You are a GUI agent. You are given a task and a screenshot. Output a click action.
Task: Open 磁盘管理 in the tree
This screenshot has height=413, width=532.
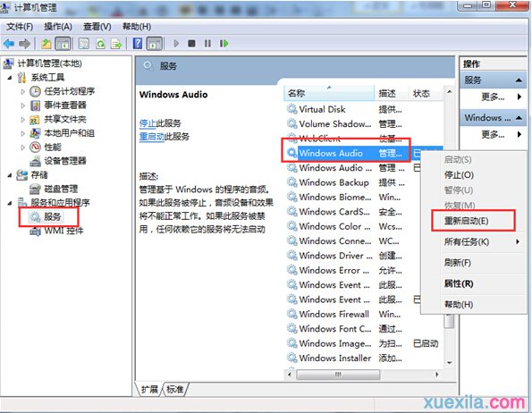[61, 189]
